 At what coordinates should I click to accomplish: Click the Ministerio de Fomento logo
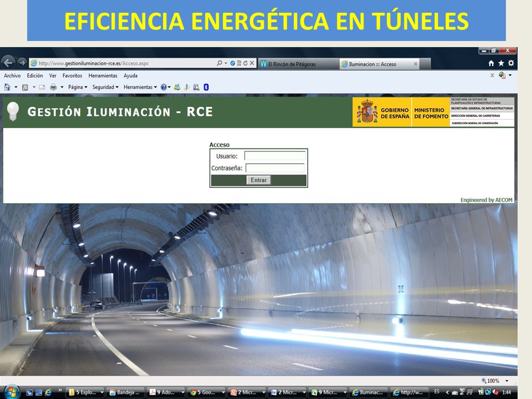[x=431, y=112]
